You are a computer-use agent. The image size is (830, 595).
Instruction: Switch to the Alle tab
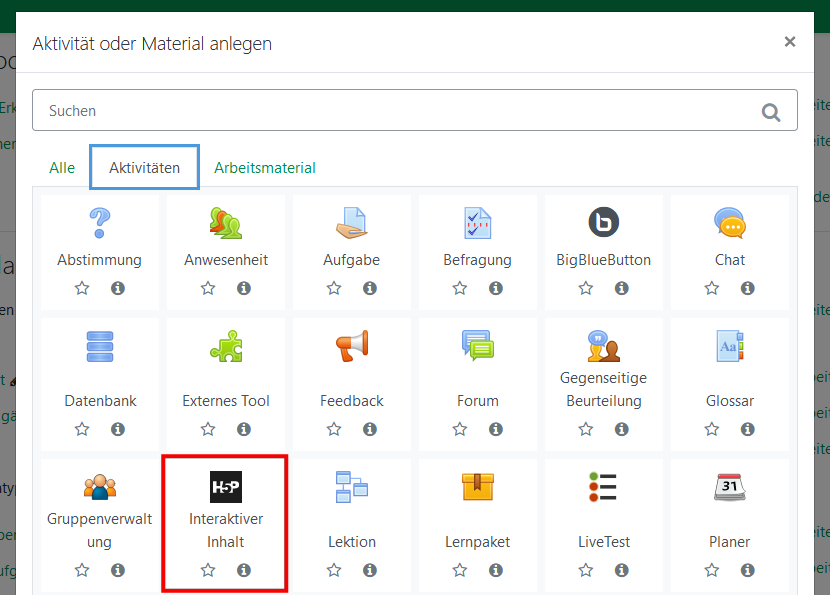pos(62,168)
